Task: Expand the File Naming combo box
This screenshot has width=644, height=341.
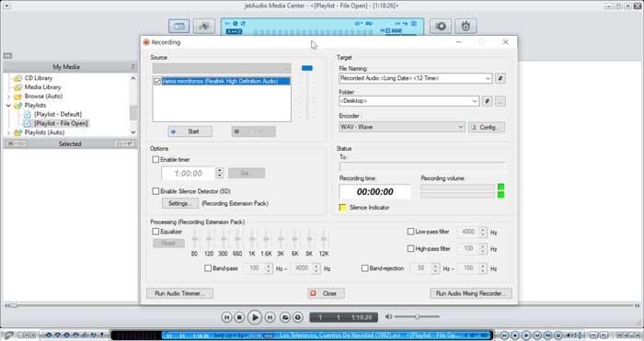Action: 416,78
